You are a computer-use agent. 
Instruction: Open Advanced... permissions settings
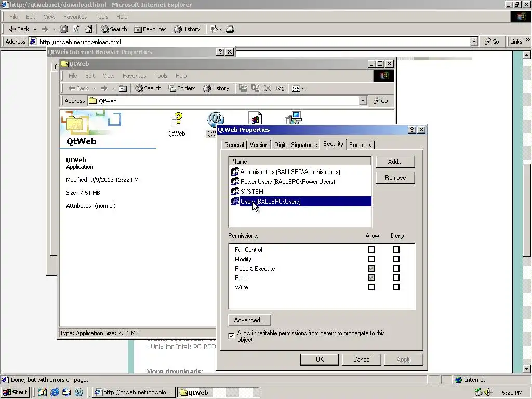pyautogui.click(x=249, y=320)
